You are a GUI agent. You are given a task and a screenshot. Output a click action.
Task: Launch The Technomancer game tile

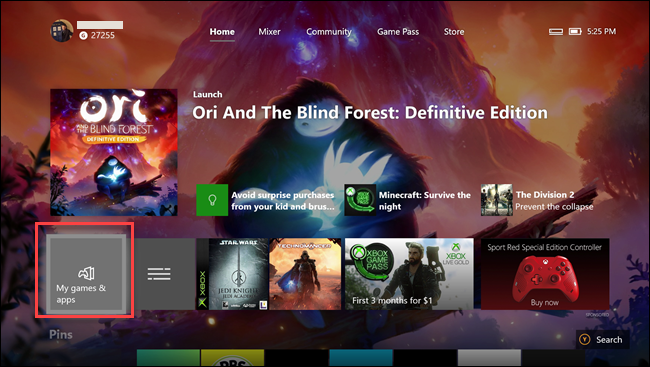click(x=305, y=274)
